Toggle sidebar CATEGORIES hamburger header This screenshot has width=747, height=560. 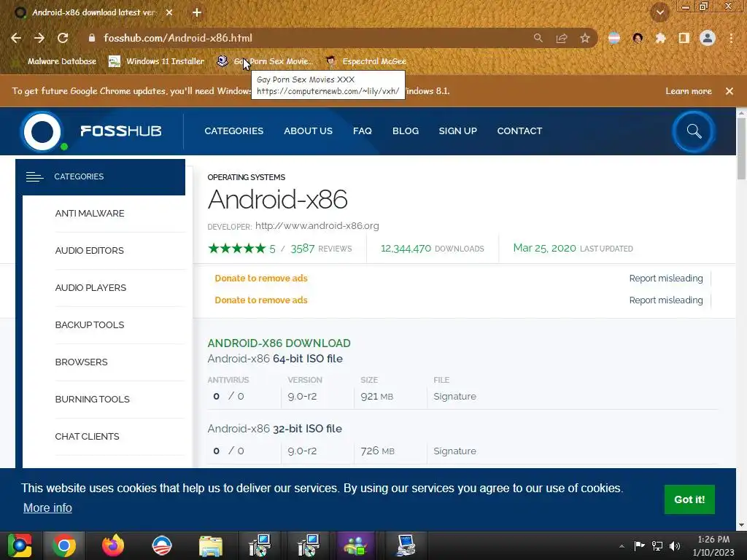(x=100, y=176)
